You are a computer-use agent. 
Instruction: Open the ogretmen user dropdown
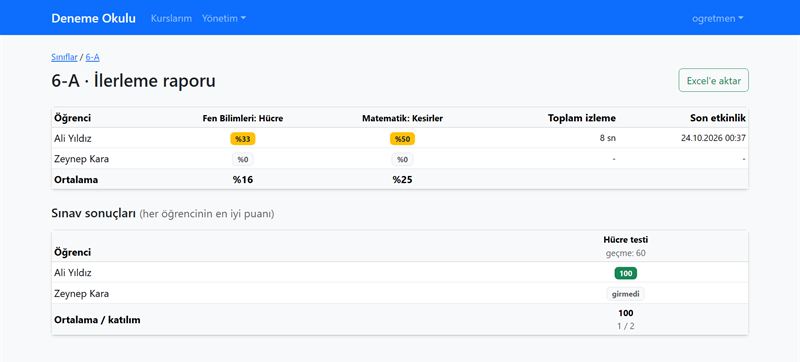click(x=717, y=18)
